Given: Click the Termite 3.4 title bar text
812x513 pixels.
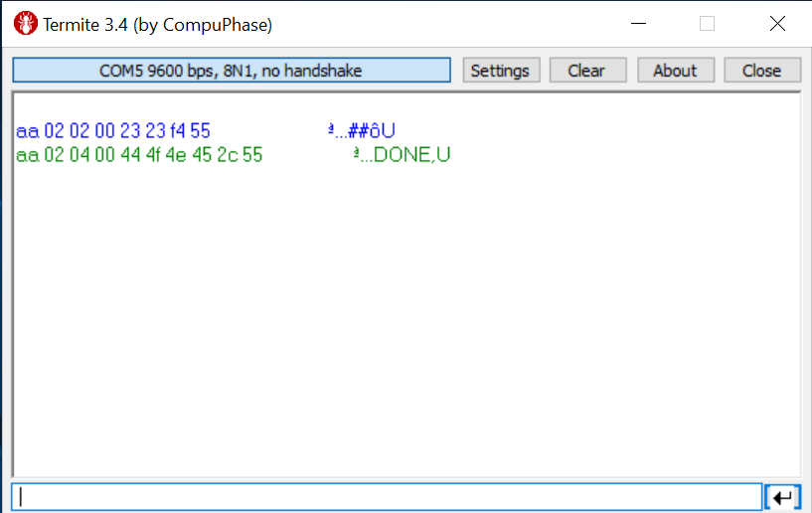Looking at the screenshot, I should click(157, 24).
